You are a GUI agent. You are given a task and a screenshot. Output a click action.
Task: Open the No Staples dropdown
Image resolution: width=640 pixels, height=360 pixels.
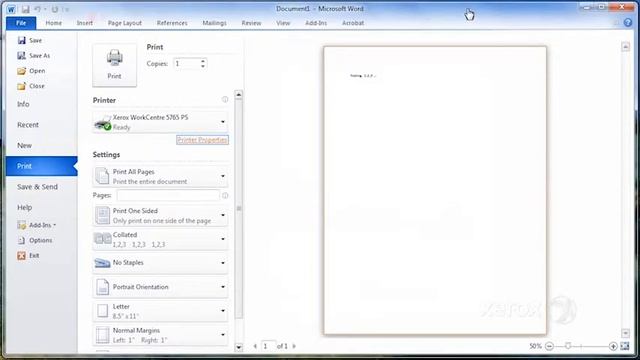click(x=160, y=263)
